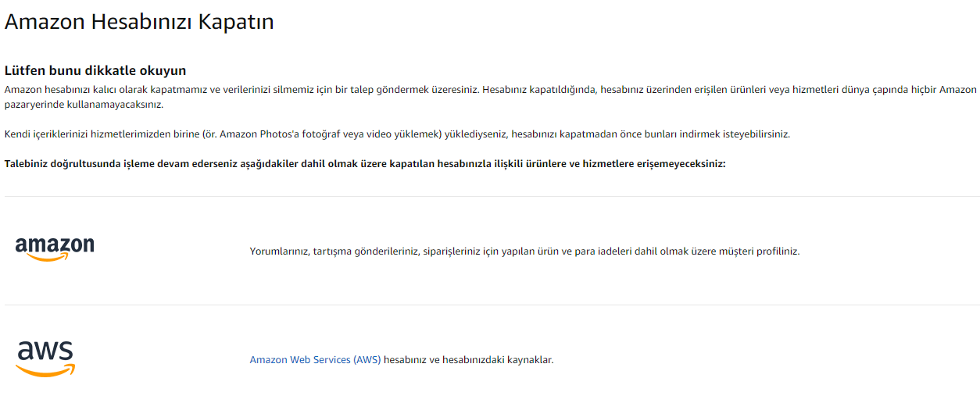
Task: Click the bold sentence starting "Talebiniz doğrultusunda"
Action: 365,164
